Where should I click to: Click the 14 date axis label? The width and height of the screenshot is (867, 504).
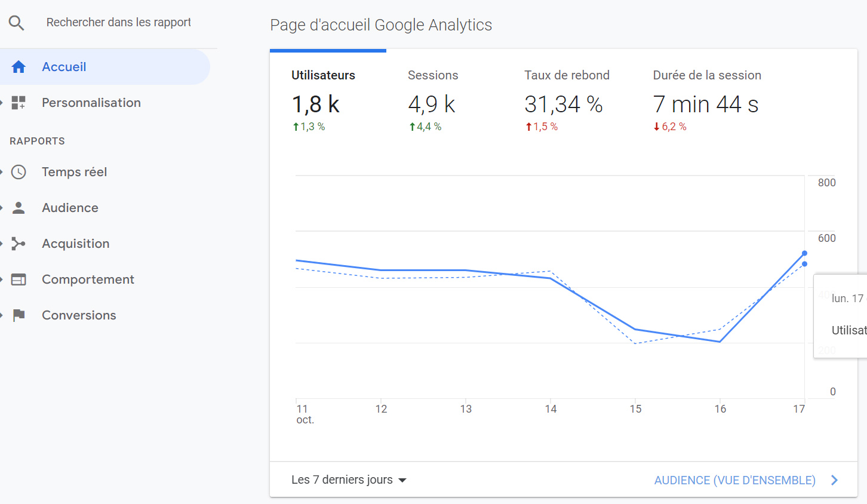551,409
